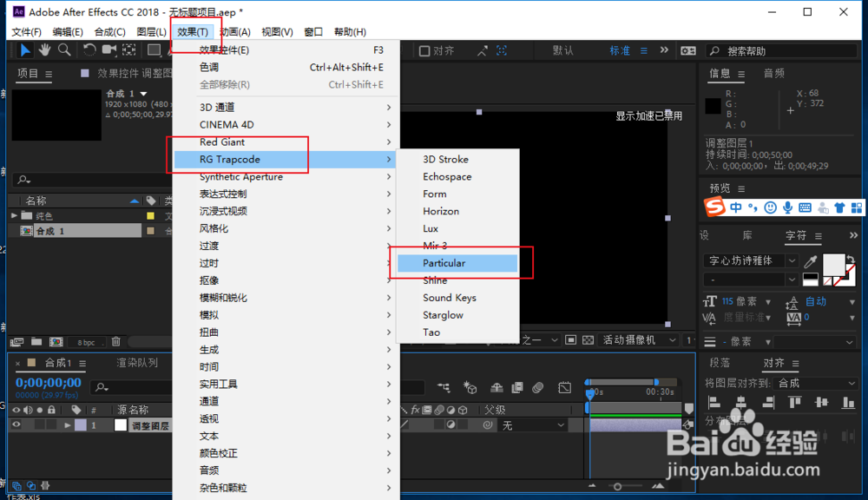
Task: Toggle expand Transfer Controls pane at timeline bottom
Action: (x=31, y=485)
